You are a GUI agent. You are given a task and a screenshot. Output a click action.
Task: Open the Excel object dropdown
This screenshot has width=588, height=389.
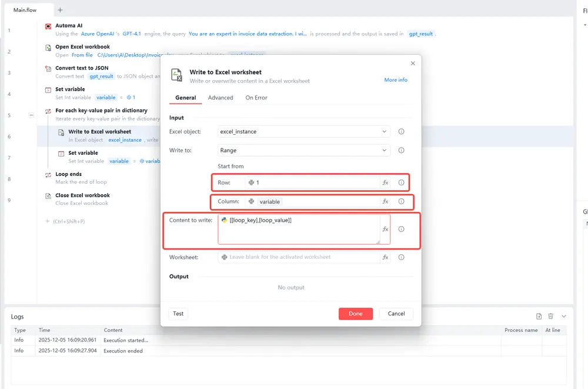click(304, 131)
